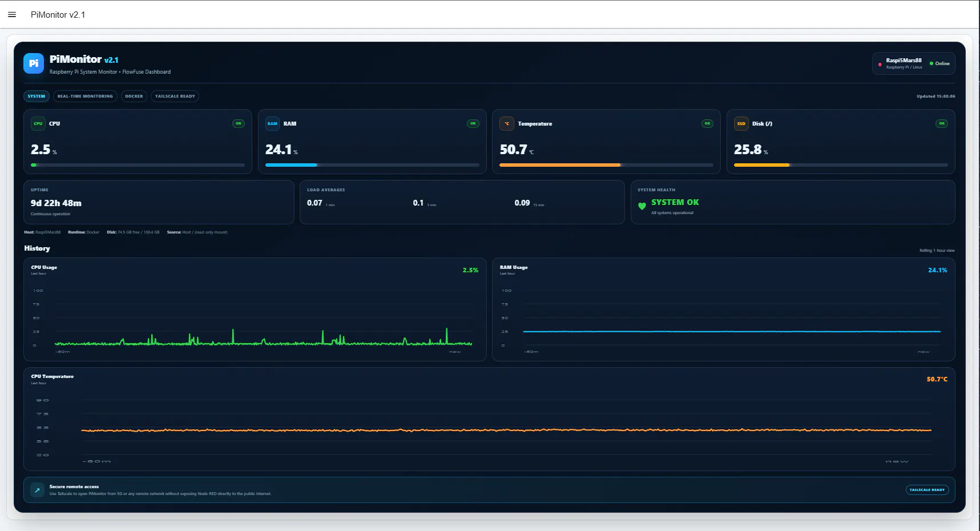Click the Raspberry Pi System Monitor subtitle
The width and height of the screenshot is (980, 531).
(110, 72)
